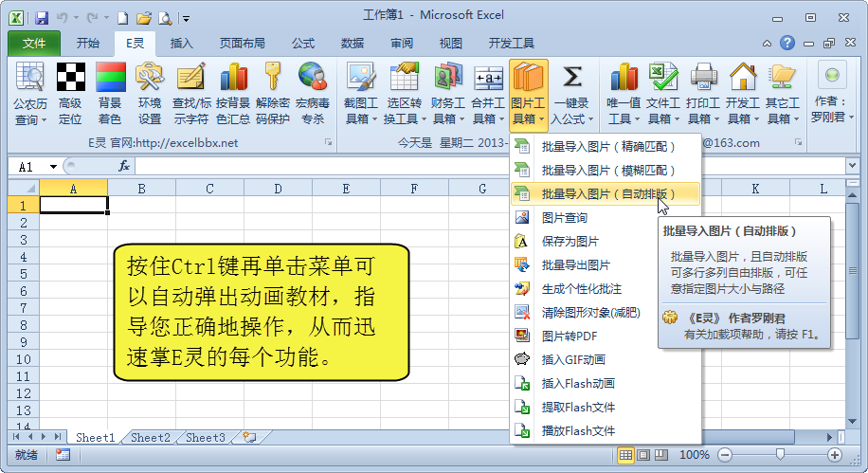Open the 公农历查询 calendar lookup tool
The width and height of the screenshot is (868, 473).
pos(30,93)
